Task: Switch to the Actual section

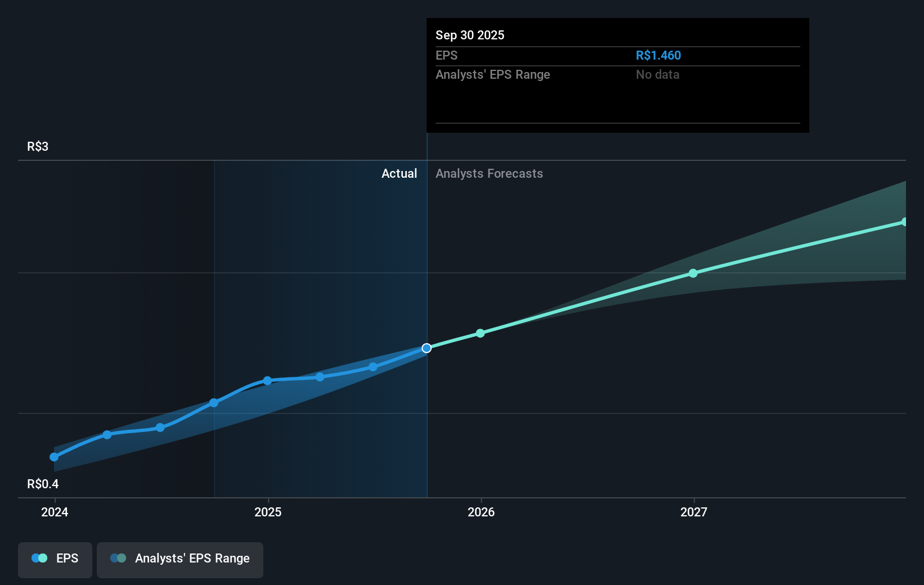Action: (400, 173)
